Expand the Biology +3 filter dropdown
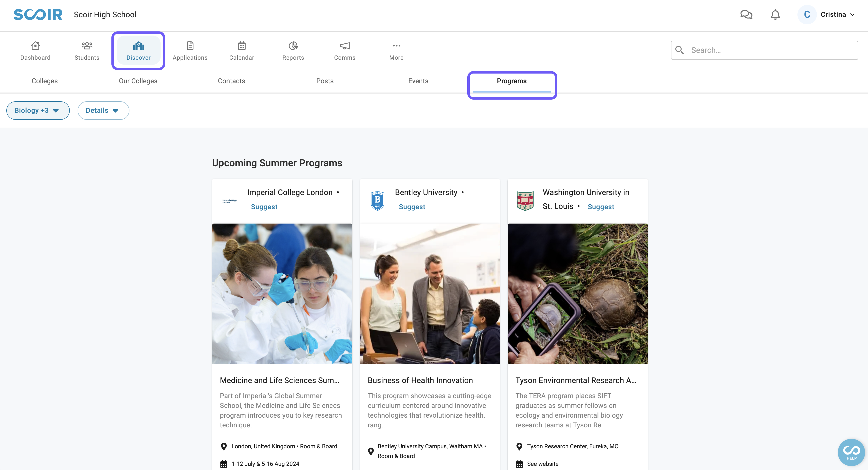 tap(38, 110)
